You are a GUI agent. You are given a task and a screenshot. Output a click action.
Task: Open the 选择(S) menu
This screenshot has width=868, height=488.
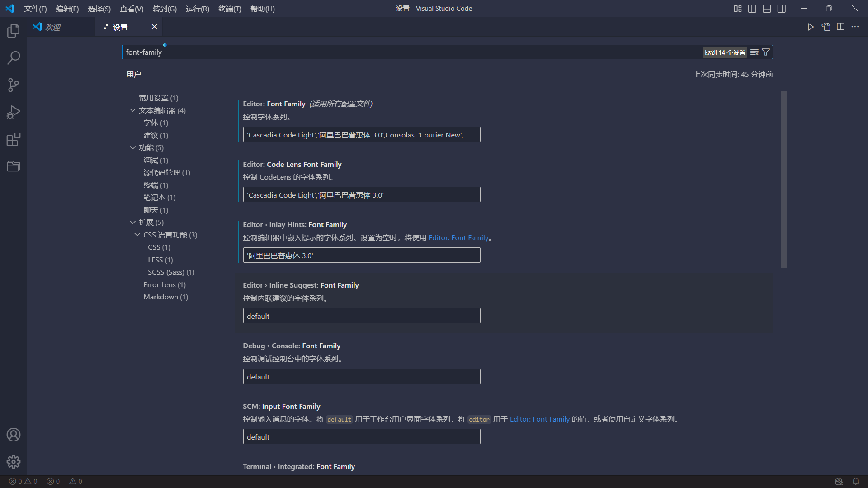point(99,9)
